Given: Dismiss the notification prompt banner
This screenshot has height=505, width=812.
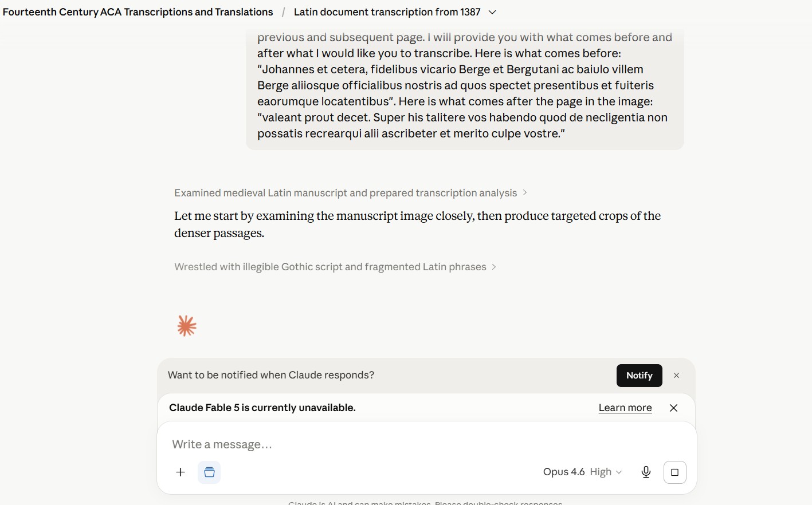Looking at the screenshot, I should (676, 376).
